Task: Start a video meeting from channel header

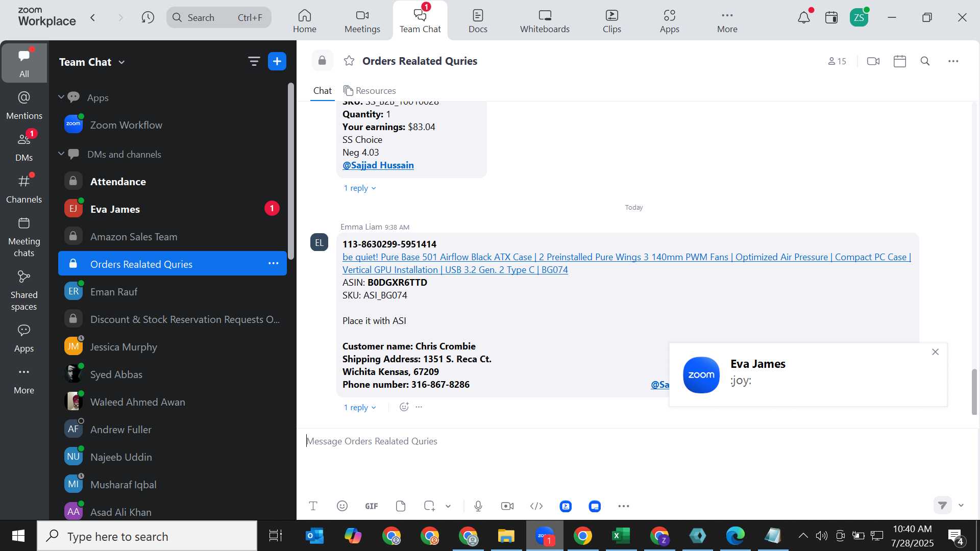Action: (x=873, y=61)
